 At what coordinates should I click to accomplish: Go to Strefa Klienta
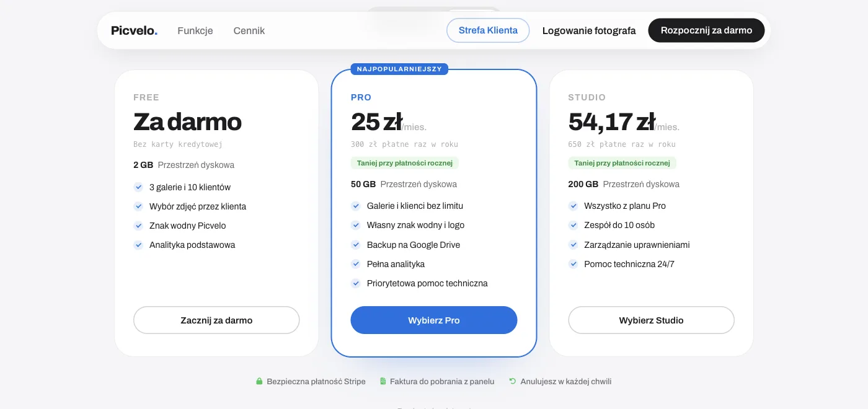click(488, 30)
